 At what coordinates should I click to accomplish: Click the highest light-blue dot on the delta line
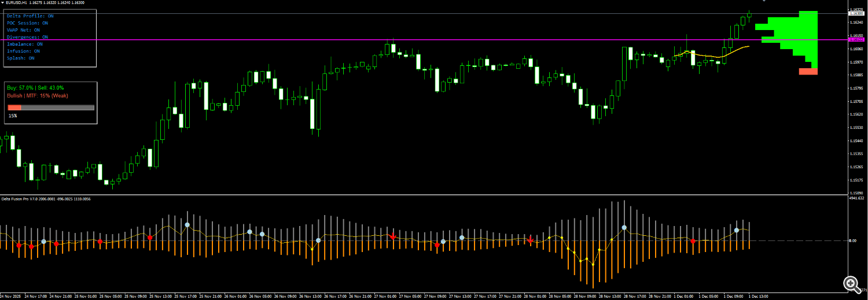coord(187,224)
